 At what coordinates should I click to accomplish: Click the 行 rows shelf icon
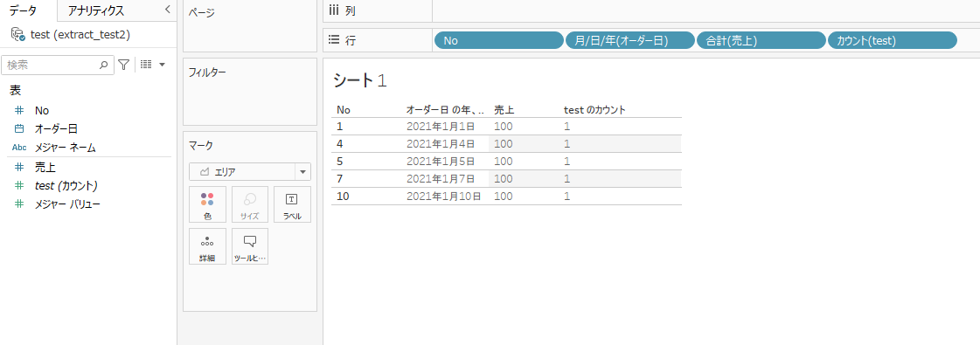point(334,40)
